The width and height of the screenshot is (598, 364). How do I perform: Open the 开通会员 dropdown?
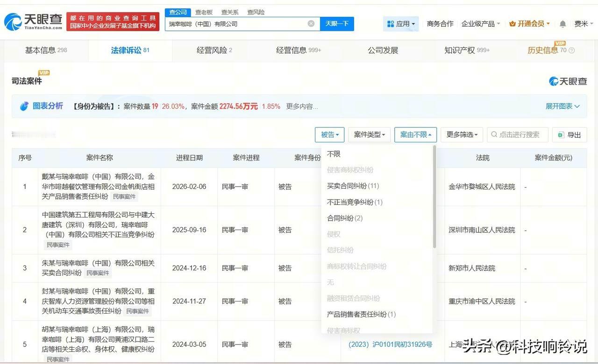530,24
